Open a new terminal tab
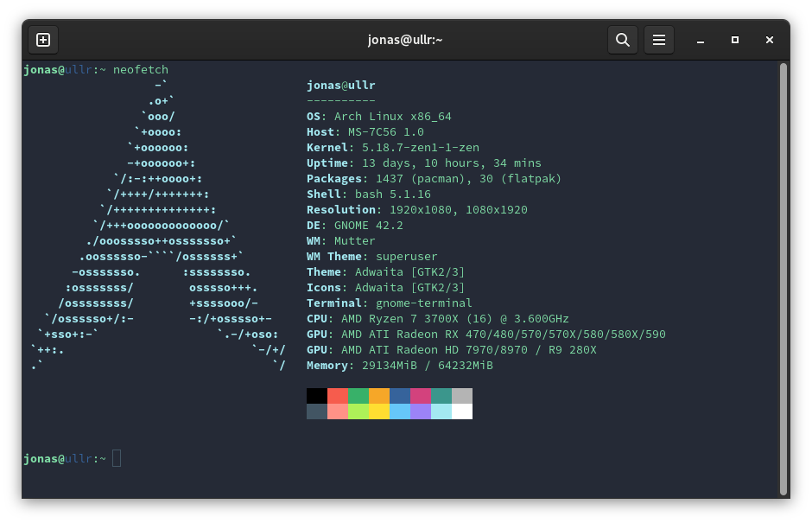 (43, 40)
